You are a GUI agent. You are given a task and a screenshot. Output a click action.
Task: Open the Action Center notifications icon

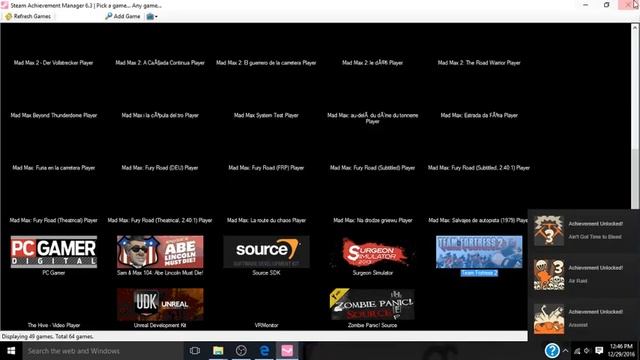pyautogui.click(x=599, y=351)
